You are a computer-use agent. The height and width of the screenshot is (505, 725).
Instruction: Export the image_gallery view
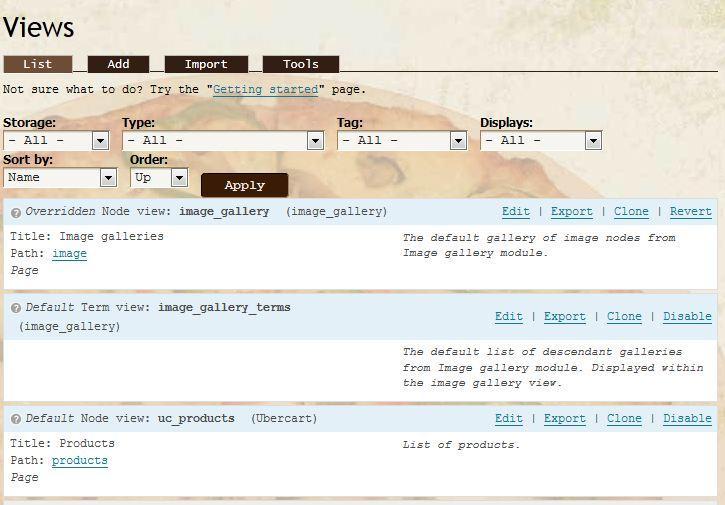click(571, 212)
